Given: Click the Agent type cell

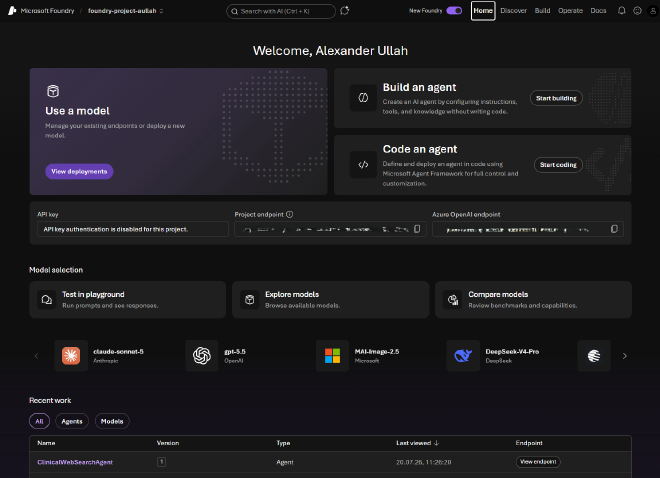Looking at the screenshot, I should [x=285, y=462].
